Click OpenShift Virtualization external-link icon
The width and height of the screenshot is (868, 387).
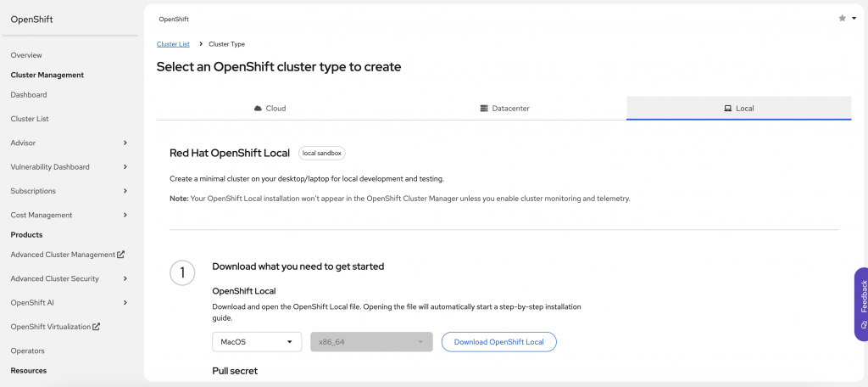point(97,327)
